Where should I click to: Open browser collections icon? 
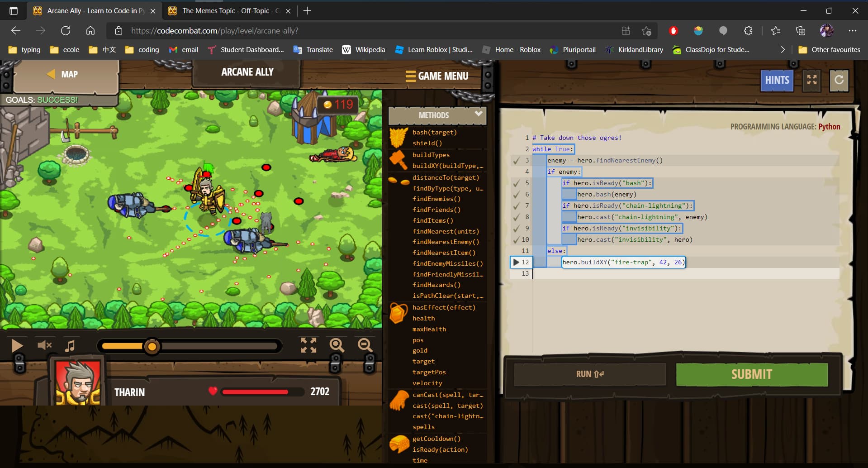(x=801, y=31)
